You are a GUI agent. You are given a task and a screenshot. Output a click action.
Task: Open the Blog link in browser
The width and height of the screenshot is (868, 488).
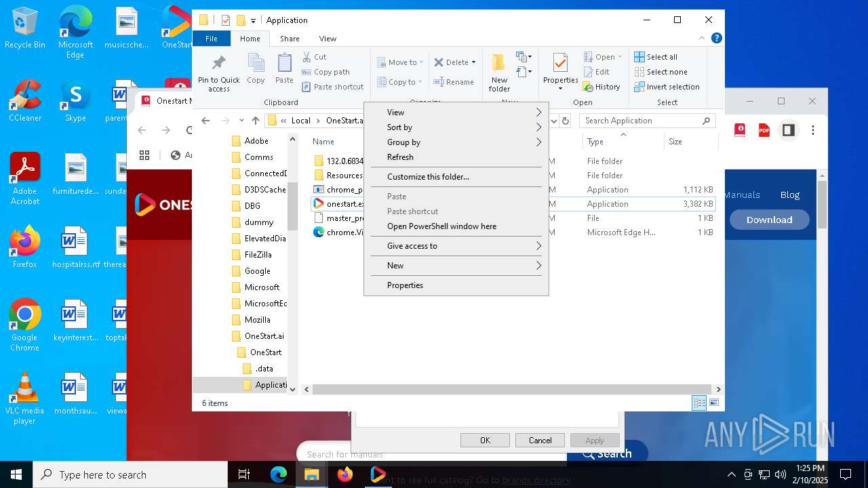click(x=790, y=195)
